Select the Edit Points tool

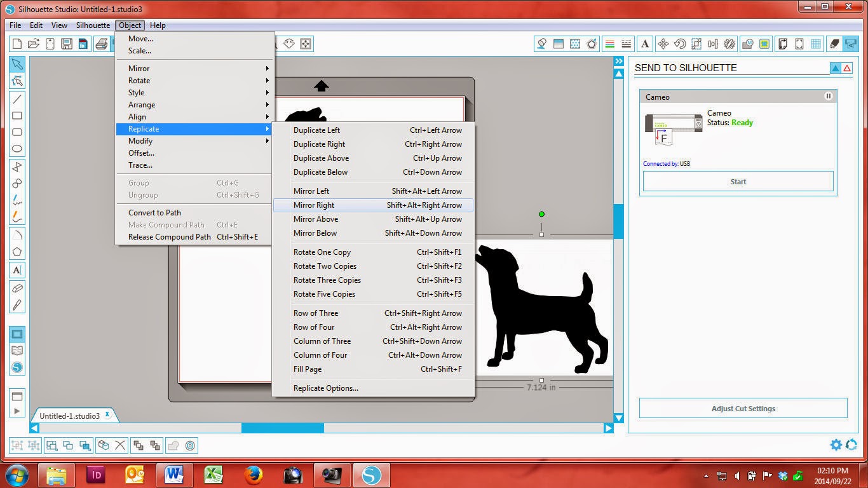[x=17, y=81]
